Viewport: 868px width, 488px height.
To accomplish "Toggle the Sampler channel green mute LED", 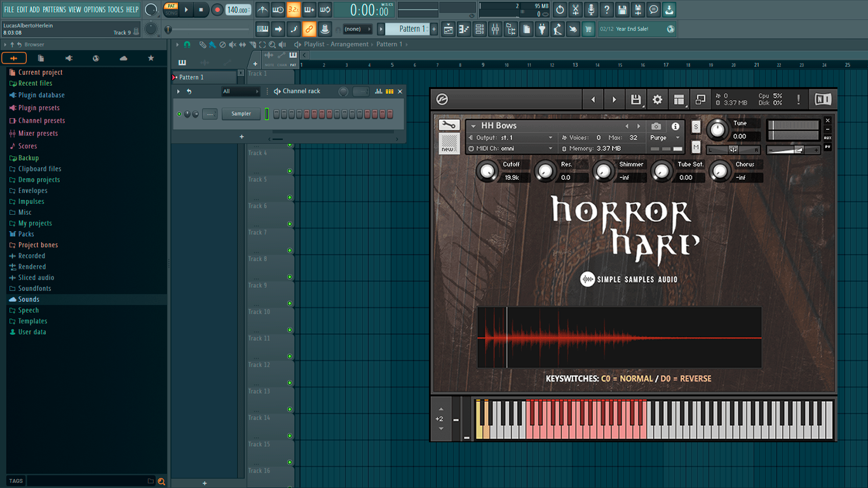I will [179, 114].
